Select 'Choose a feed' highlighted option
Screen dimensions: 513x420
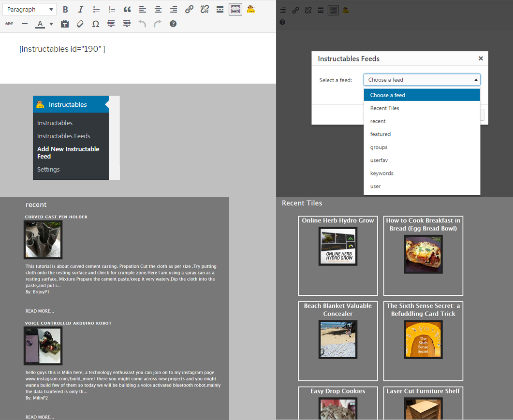[x=422, y=95]
